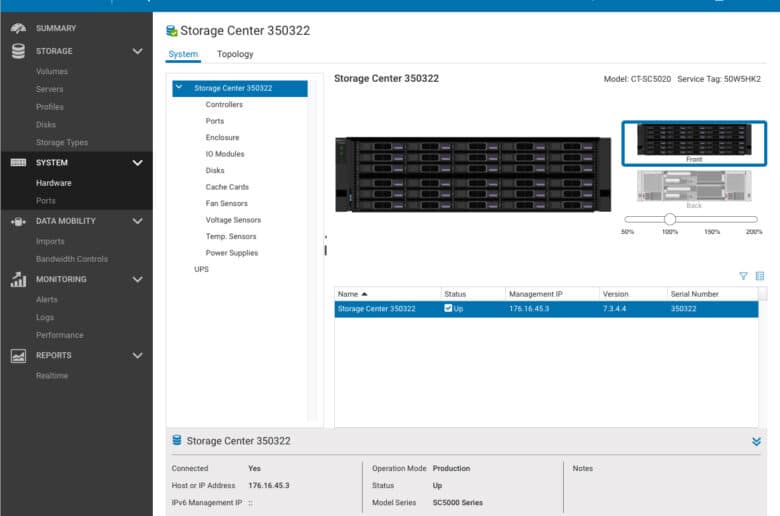Click the pane splitter collapse handle
This screenshot has height=516, width=780.
[x=326, y=237]
